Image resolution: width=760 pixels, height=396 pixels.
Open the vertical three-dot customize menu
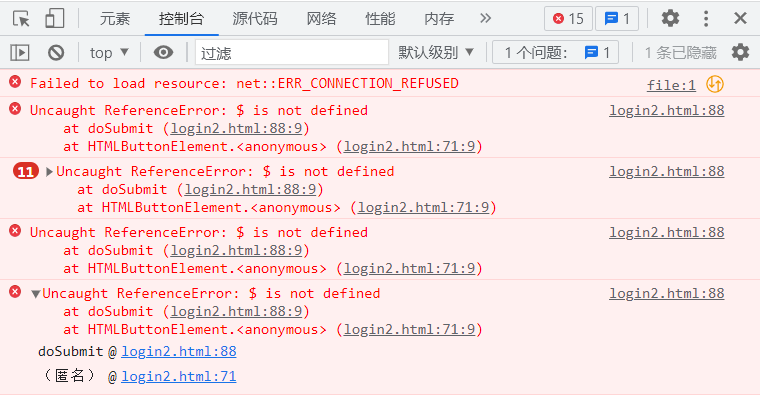[706, 18]
